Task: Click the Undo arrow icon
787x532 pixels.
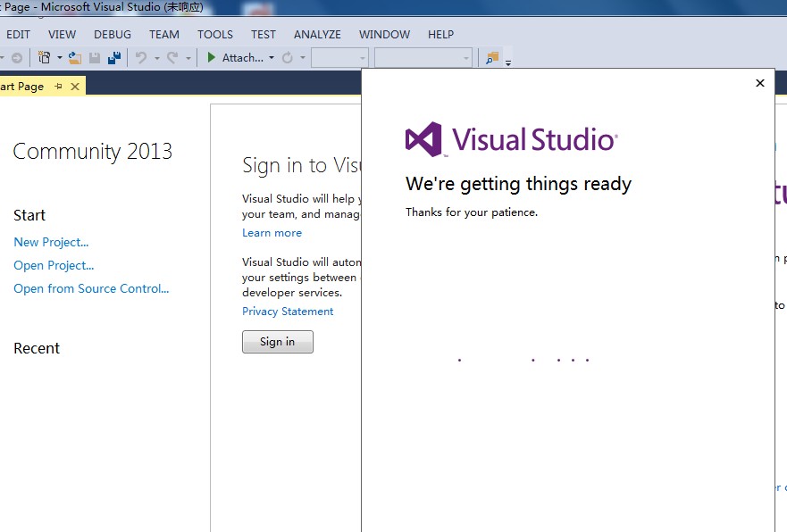Action: pyautogui.click(x=141, y=58)
